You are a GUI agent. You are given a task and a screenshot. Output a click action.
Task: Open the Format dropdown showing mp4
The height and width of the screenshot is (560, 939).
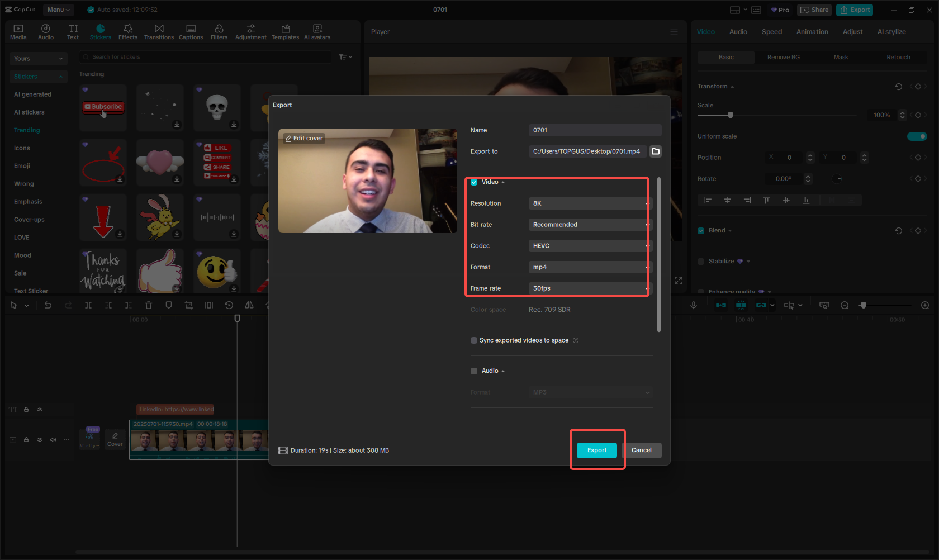point(590,267)
